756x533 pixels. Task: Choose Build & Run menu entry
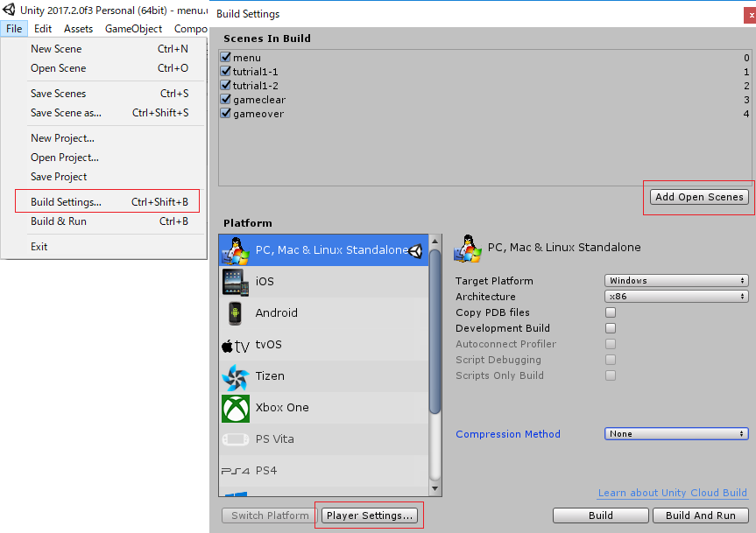pyautogui.click(x=110, y=221)
